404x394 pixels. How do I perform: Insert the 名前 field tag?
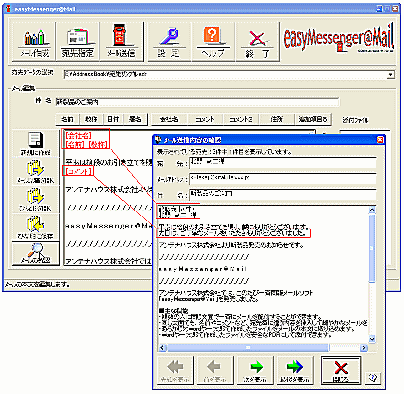[67, 119]
